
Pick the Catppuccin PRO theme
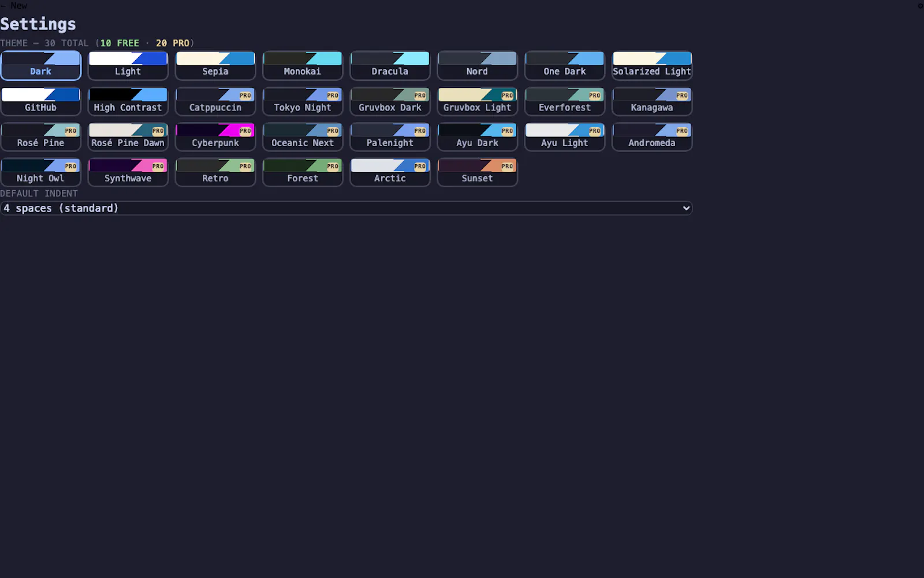(x=215, y=101)
